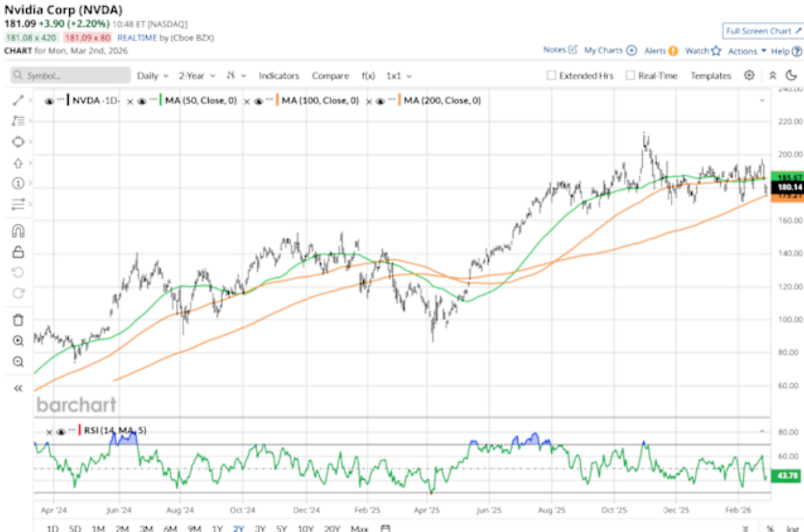Select the Max time range
804x532 pixels.
tap(359, 528)
